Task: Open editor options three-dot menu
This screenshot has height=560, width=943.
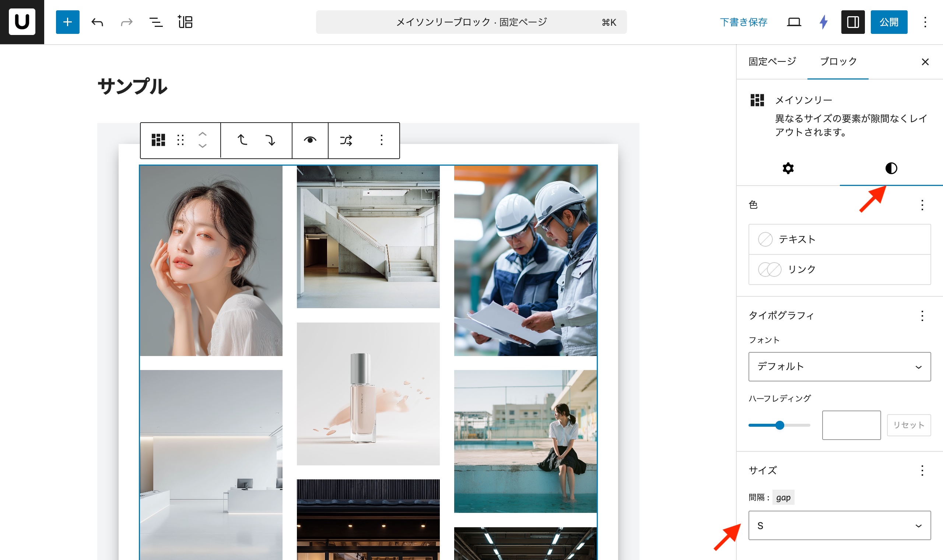Action: pos(925,22)
